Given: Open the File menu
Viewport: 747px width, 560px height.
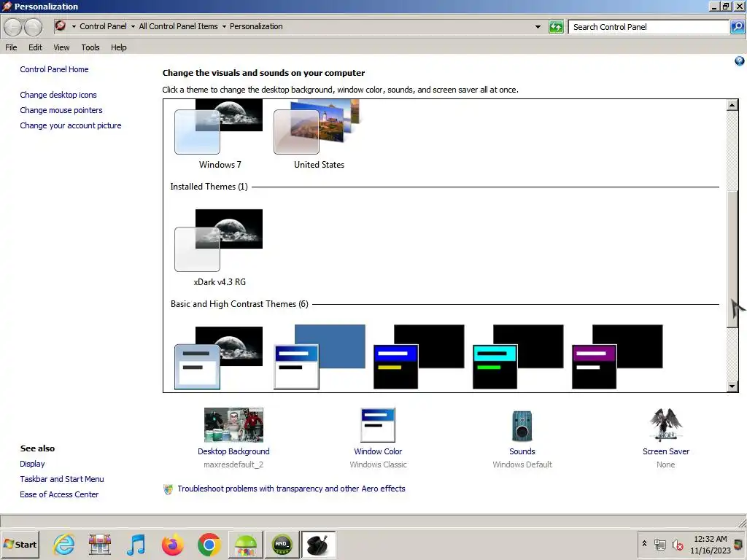Looking at the screenshot, I should [x=11, y=47].
